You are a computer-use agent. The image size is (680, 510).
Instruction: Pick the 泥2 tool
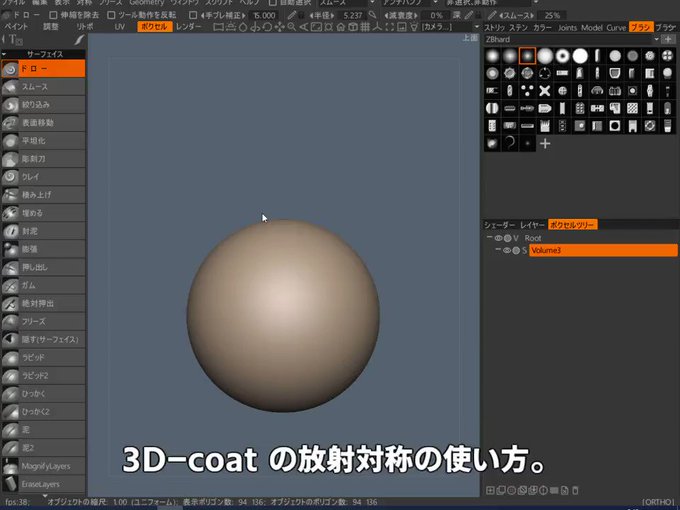point(43,448)
